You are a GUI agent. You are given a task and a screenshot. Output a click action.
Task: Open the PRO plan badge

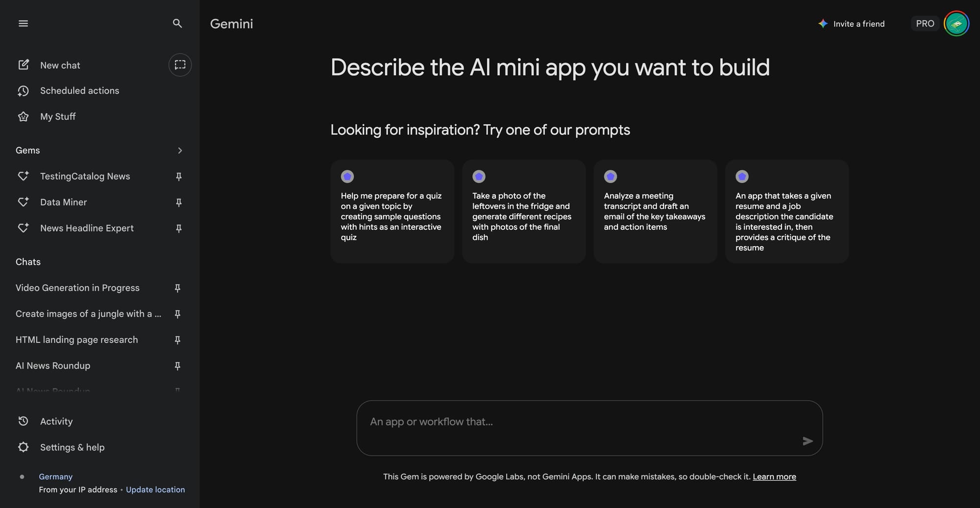[925, 24]
